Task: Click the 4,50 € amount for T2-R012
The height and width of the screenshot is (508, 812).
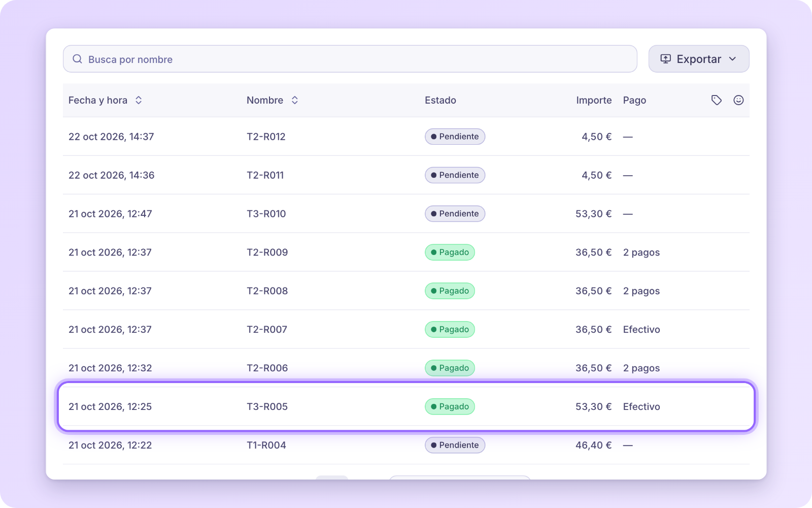Action: (596, 137)
